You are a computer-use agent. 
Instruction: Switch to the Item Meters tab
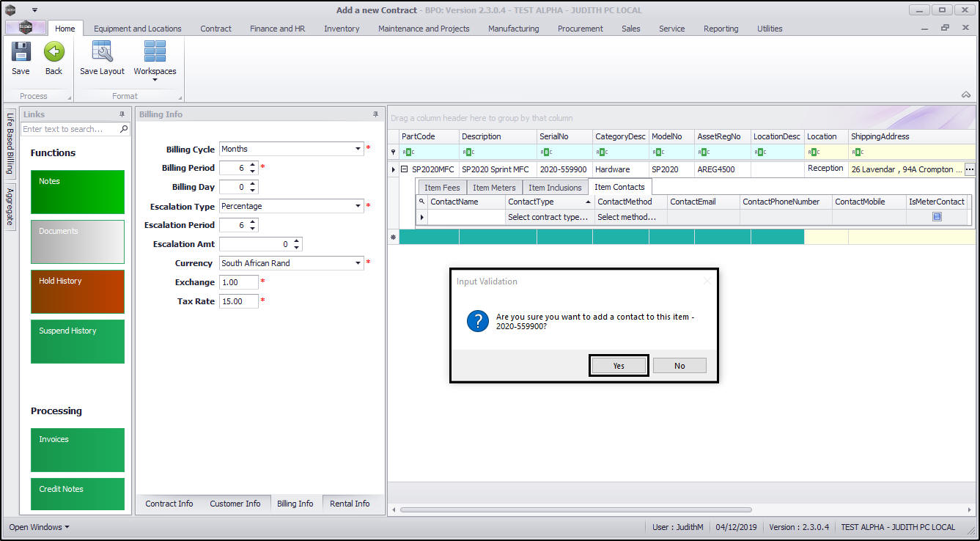pyautogui.click(x=494, y=188)
